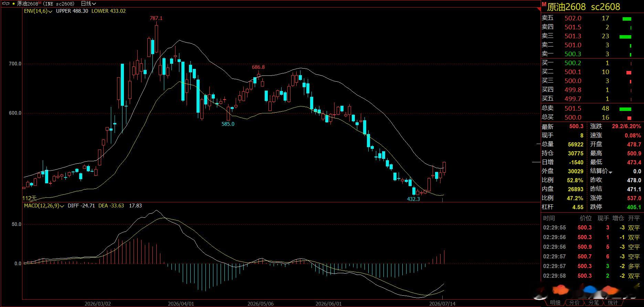Open the 结算价 dropdown arrow
644x307 pixels.
tap(611, 172)
